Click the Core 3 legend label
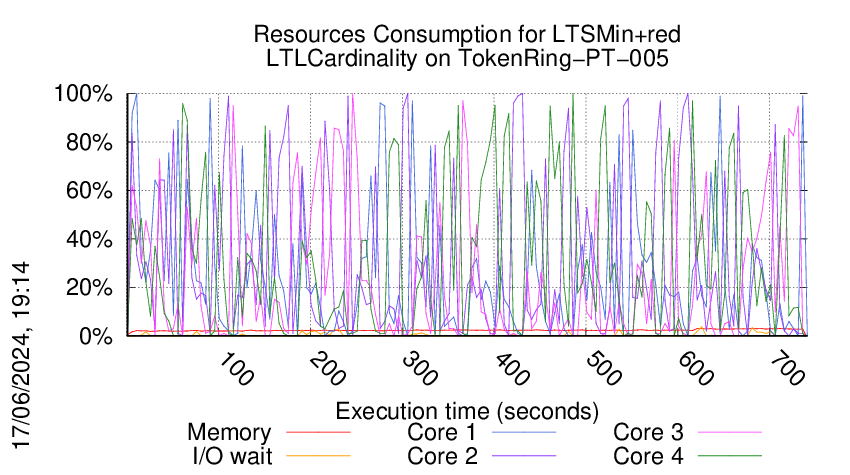This screenshot has width=850, height=475. pos(648,433)
